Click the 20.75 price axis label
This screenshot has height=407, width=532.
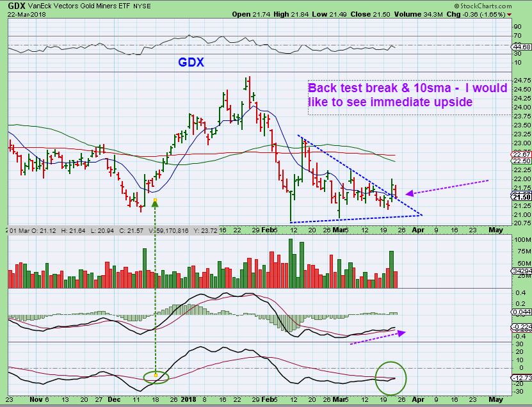pos(523,223)
